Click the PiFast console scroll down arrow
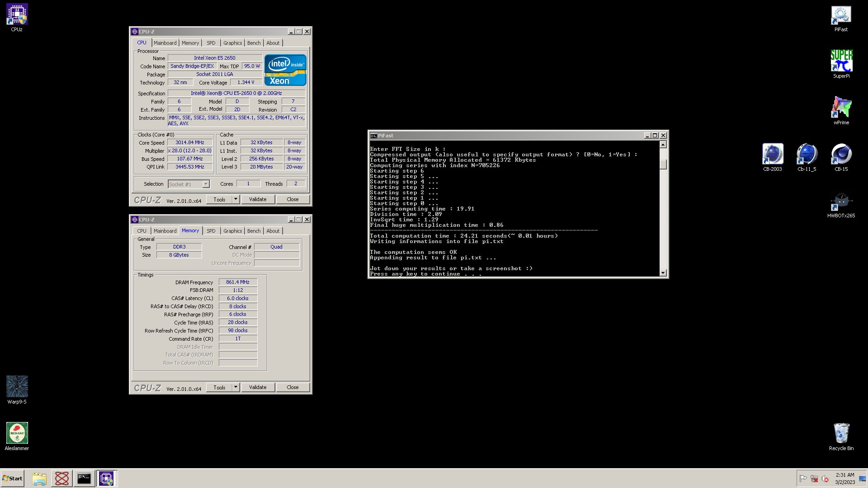 click(x=663, y=272)
